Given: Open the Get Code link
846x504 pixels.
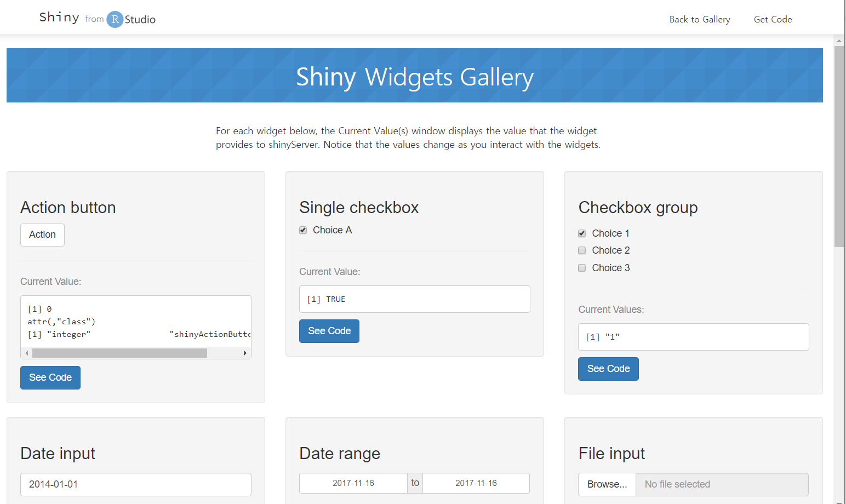Looking at the screenshot, I should tap(773, 19).
